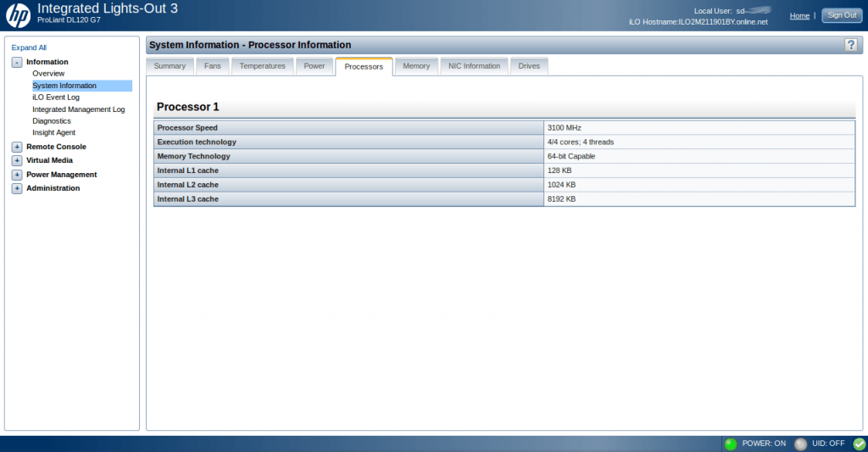Click the POWER: ON status text

point(764,444)
